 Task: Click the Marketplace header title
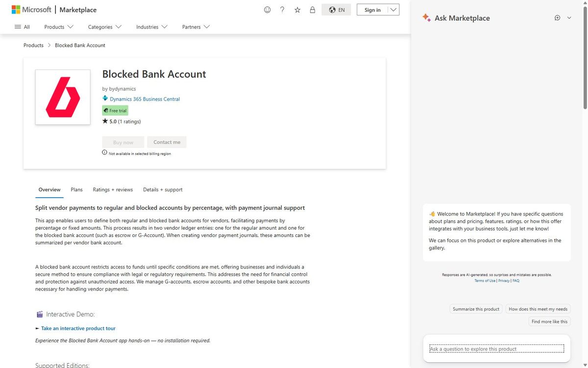tap(78, 10)
